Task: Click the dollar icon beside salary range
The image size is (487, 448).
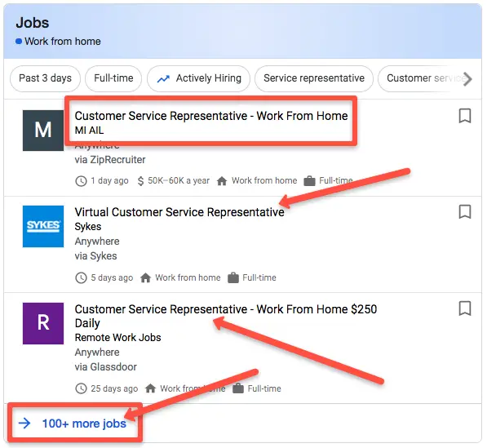Action: click(x=140, y=181)
